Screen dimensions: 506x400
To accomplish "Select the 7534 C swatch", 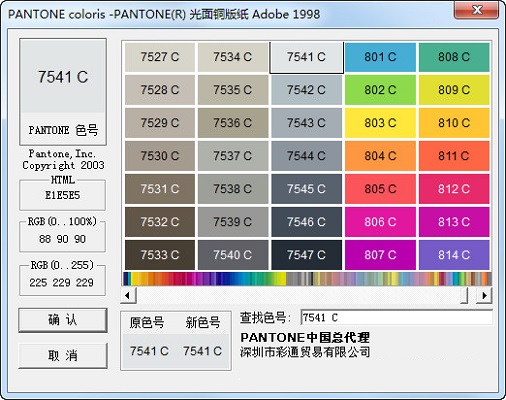I will [x=233, y=57].
